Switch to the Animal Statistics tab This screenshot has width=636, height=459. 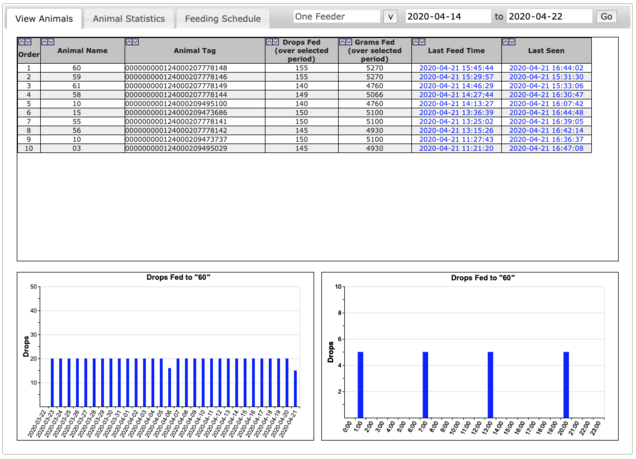[x=128, y=18]
